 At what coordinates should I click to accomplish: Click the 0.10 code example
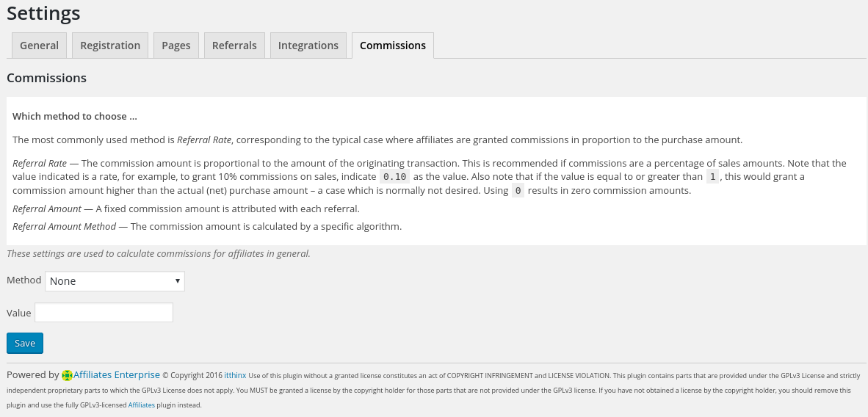click(394, 177)
